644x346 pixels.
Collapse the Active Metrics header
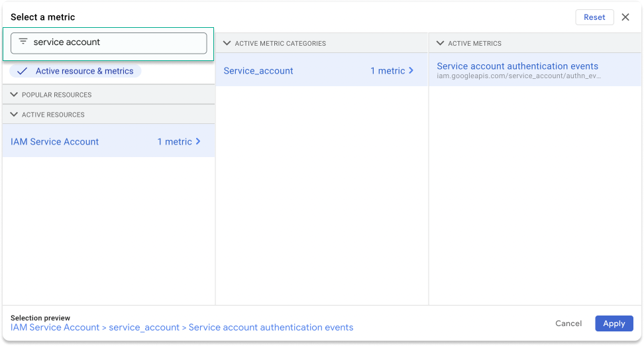[441, 43]
